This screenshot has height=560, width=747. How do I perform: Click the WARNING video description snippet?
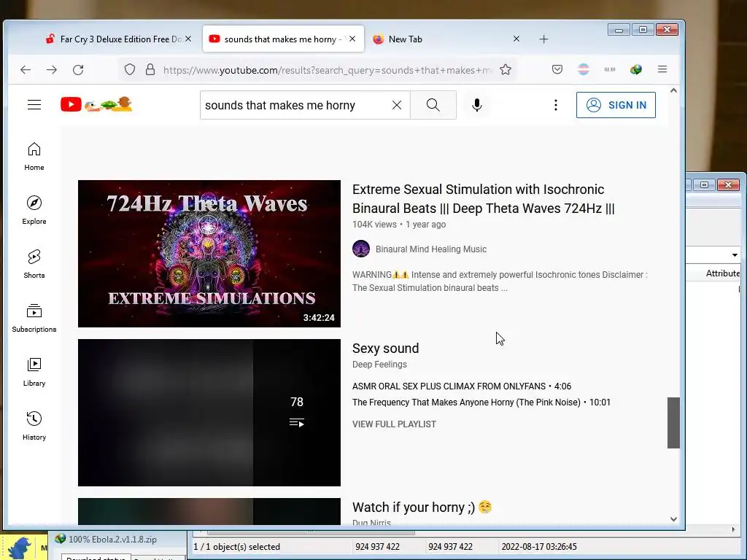coord(500,281)
